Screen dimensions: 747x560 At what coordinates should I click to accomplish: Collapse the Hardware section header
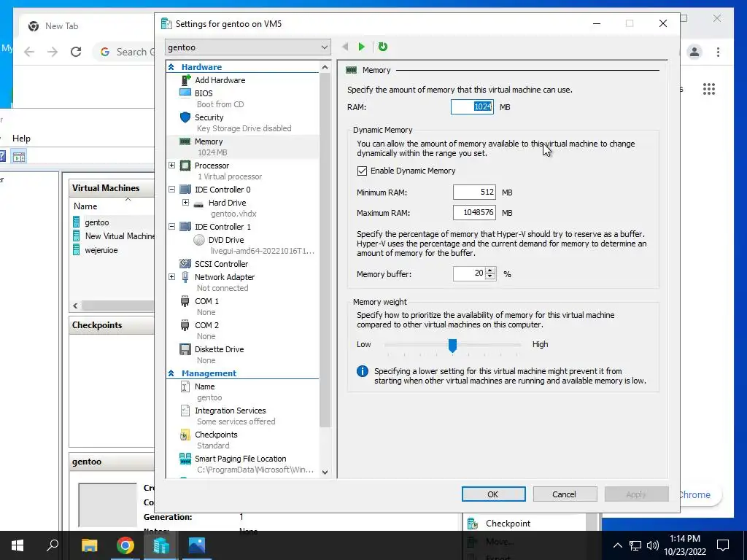pos(171,67)
